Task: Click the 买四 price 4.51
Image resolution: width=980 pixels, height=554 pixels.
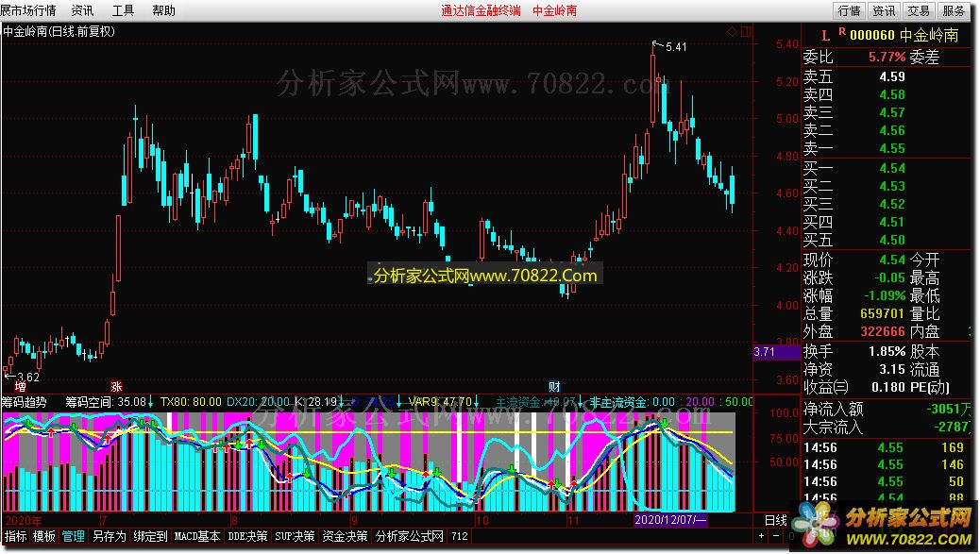Action: click(892, 222)
